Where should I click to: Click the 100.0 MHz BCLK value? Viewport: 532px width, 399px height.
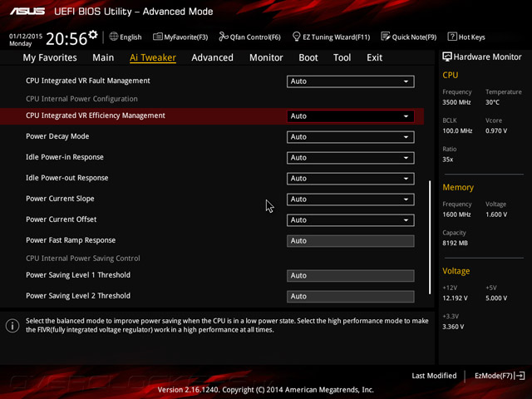pos(457,131)
